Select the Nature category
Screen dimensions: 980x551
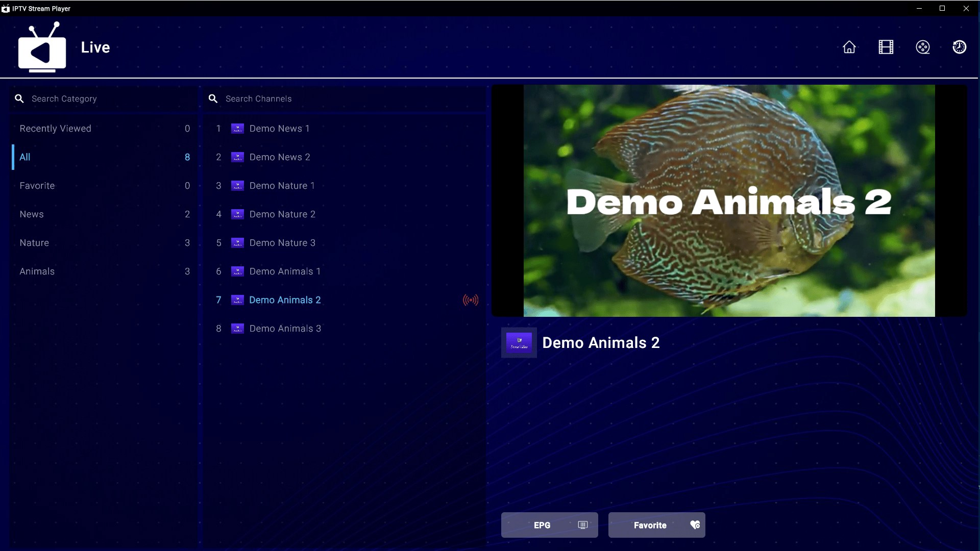(34, 243)
